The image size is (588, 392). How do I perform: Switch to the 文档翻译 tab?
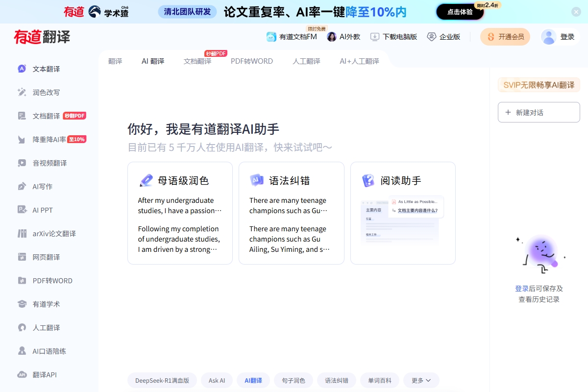[197, 61]
